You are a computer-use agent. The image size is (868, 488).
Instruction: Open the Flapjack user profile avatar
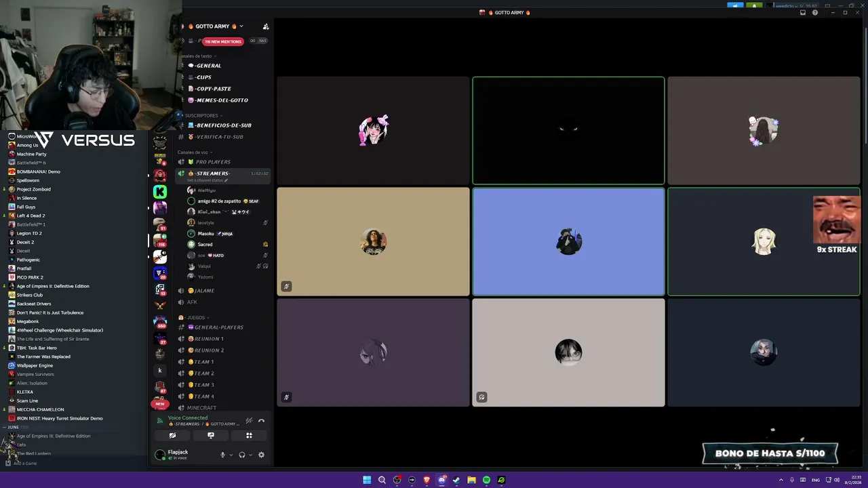coord(160,455)
